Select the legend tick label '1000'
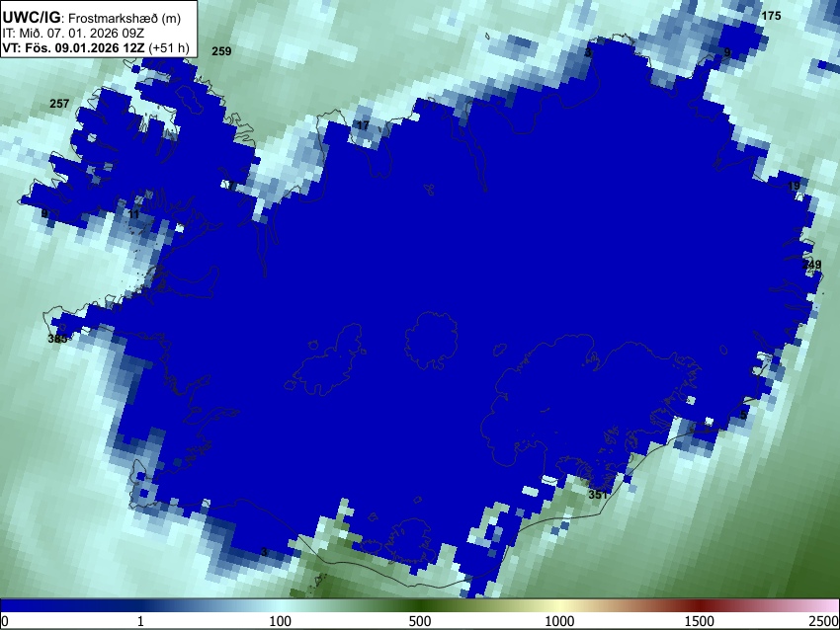This screenshot has height=630, width=840. [559, 621]
